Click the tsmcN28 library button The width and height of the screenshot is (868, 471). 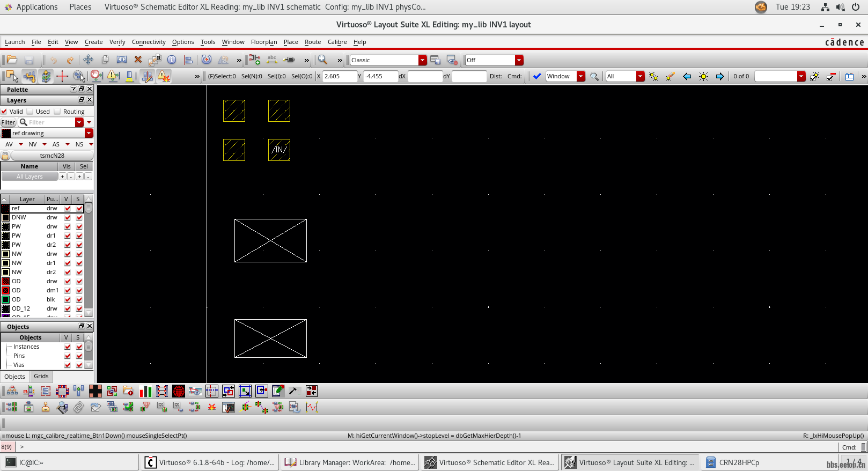(x=52, y=156)
